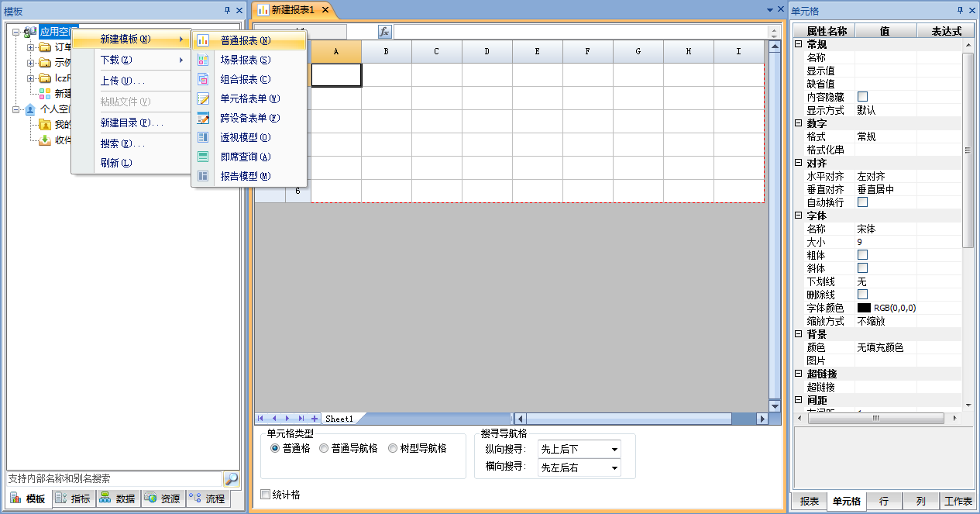Click the fx formula button
The height and width of the screenshot is (514, 980).
[x=385, y=32]
